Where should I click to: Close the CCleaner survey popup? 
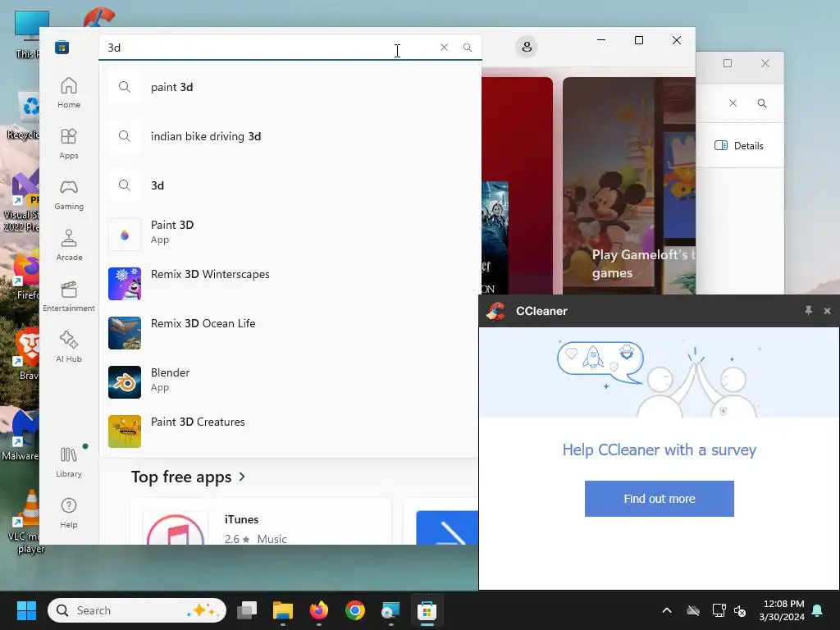[x=827, y=311]
